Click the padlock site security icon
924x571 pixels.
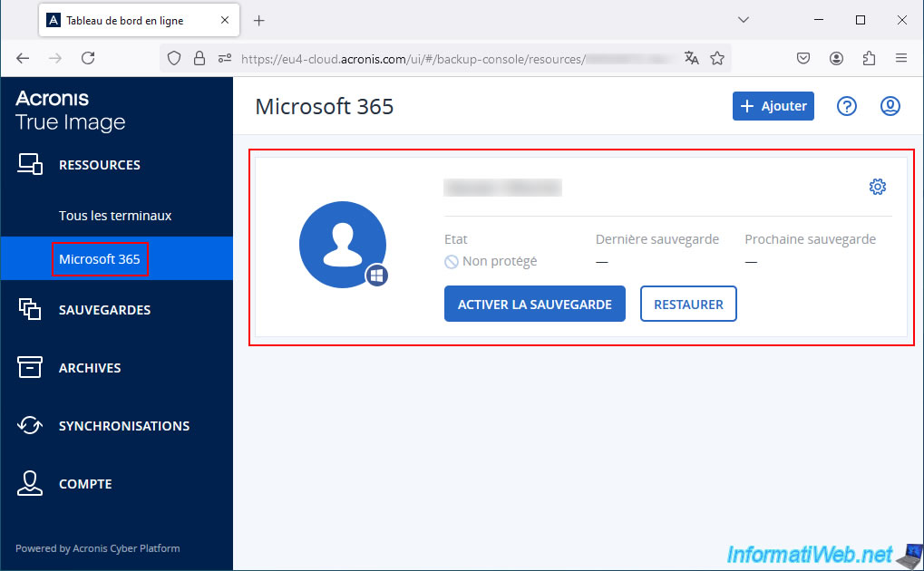click(199, 58)
